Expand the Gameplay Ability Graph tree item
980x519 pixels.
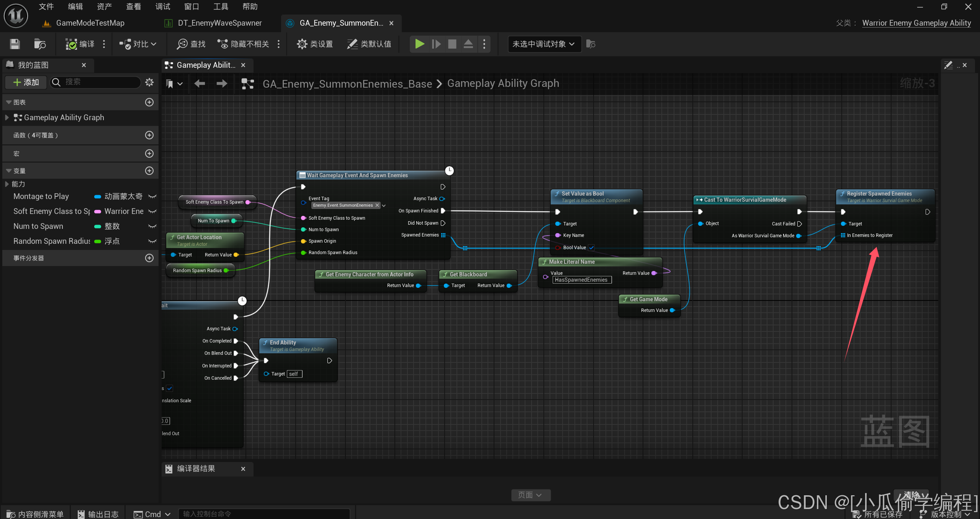pyautogui.click(x=7, y=118)
